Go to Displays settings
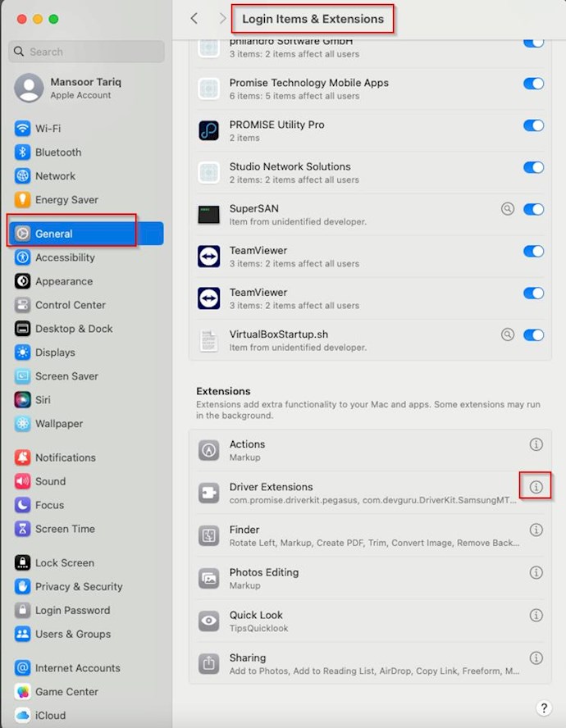 click(44, 352)
